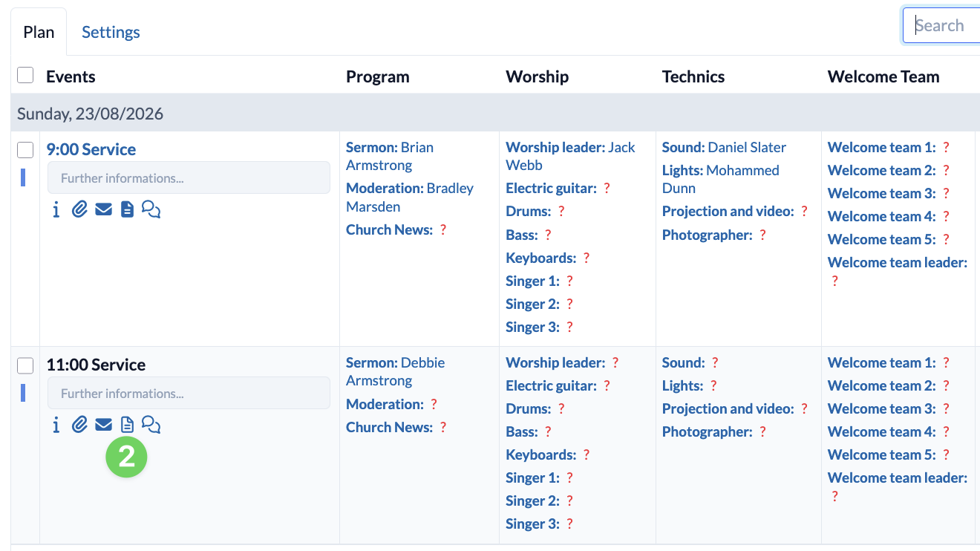Click question mark for Singer 3, 9:00 Service
The width and height of the screenshot is (980, 551).
click(x=569, y=327)
